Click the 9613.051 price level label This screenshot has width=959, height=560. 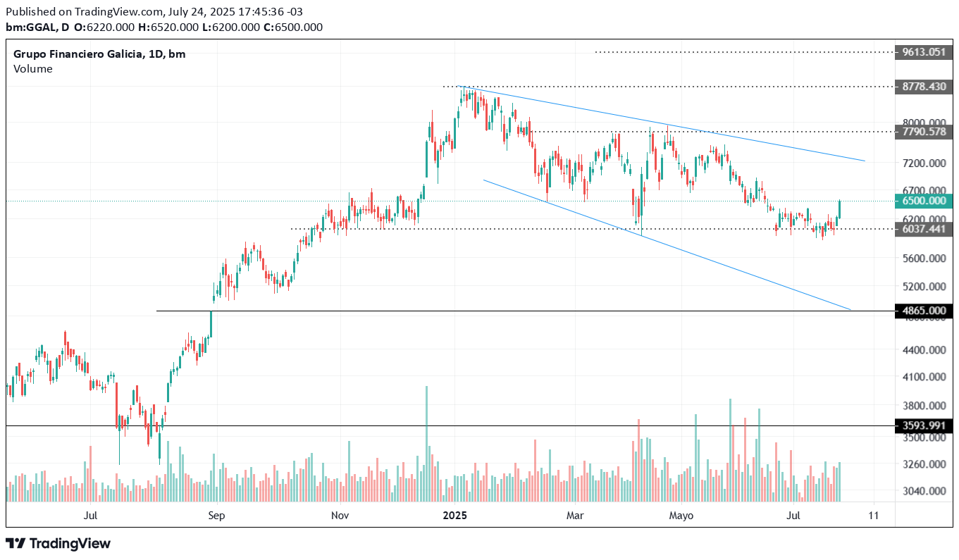[x=924, y=52]
